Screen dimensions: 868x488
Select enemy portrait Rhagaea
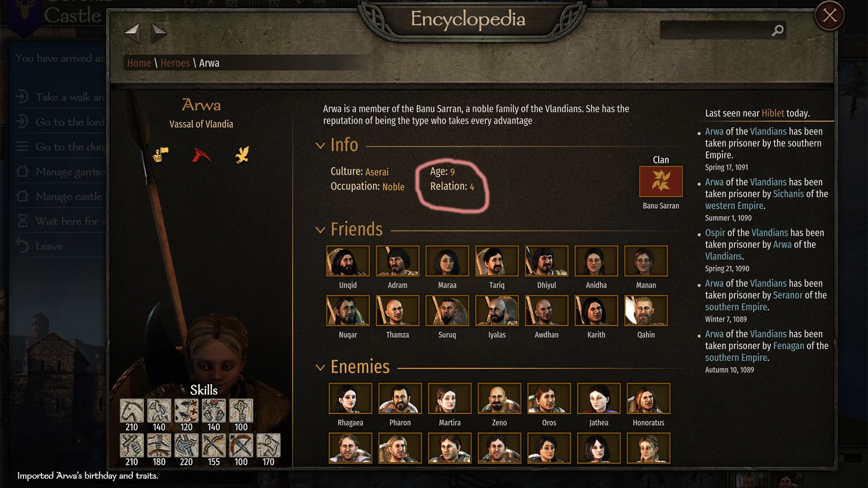[350, 399]
